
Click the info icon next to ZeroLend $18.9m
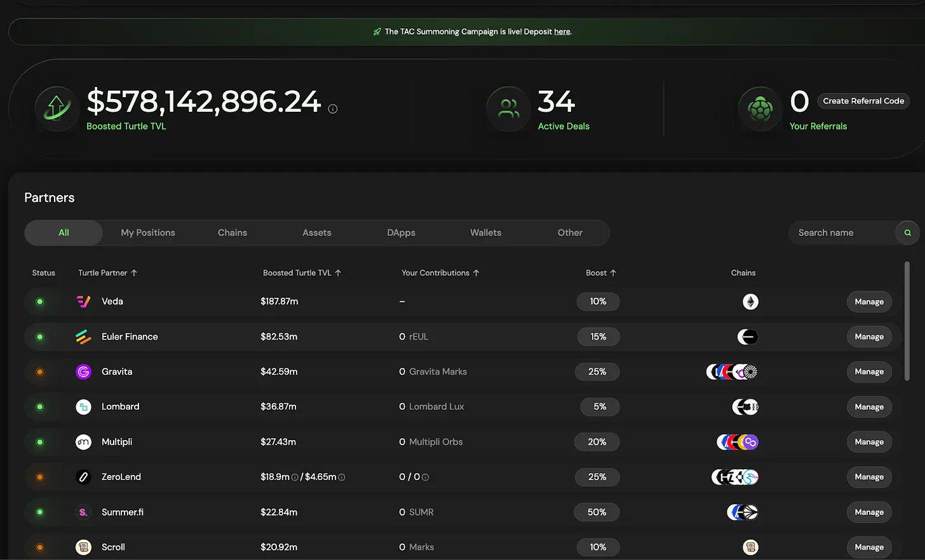tap(295, 477)
